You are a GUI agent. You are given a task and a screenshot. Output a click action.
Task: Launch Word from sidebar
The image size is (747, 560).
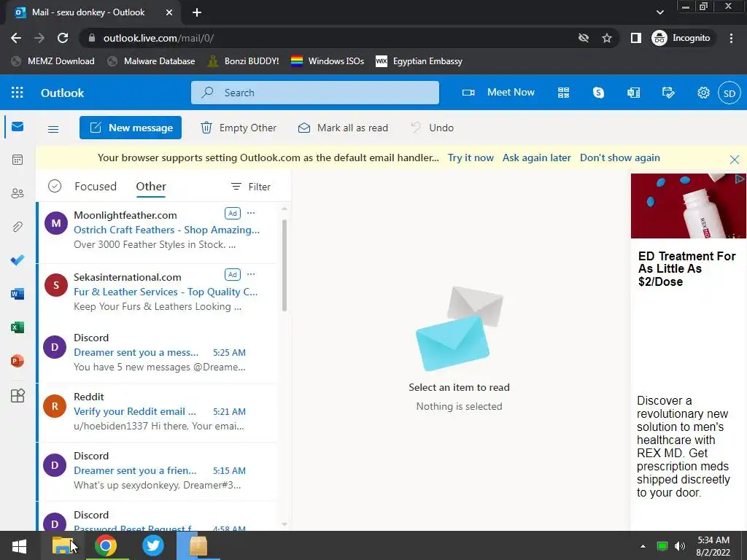click(x=18, y=294)
